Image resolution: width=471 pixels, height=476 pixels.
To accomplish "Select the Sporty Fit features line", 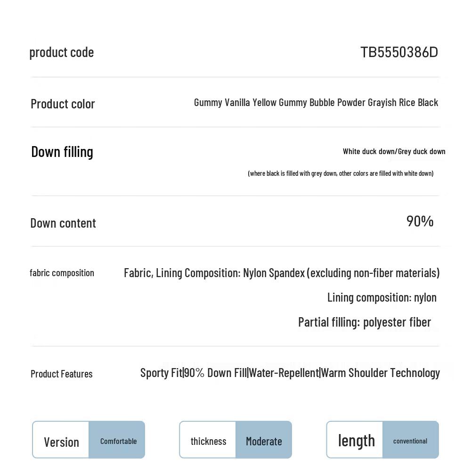I will (x=290, y=373).
